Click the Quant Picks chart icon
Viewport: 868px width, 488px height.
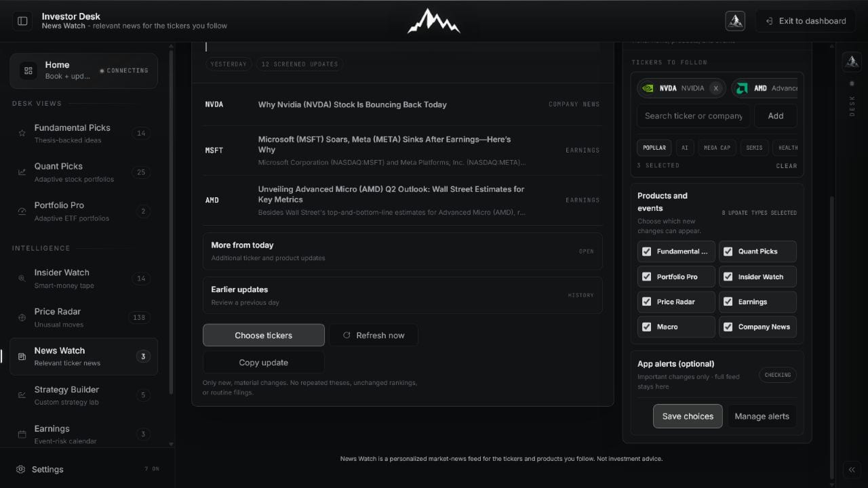(22, 172)
